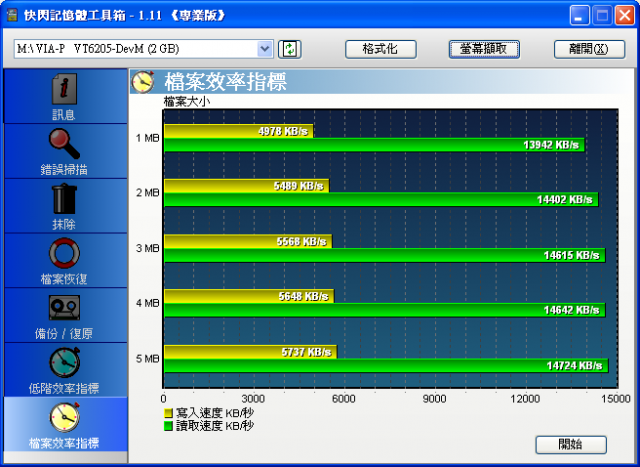This screenshot has height=467, width=640.
Task: Click the 5 MB file size label
Action: pyautogui.click(x=147, y=359)
